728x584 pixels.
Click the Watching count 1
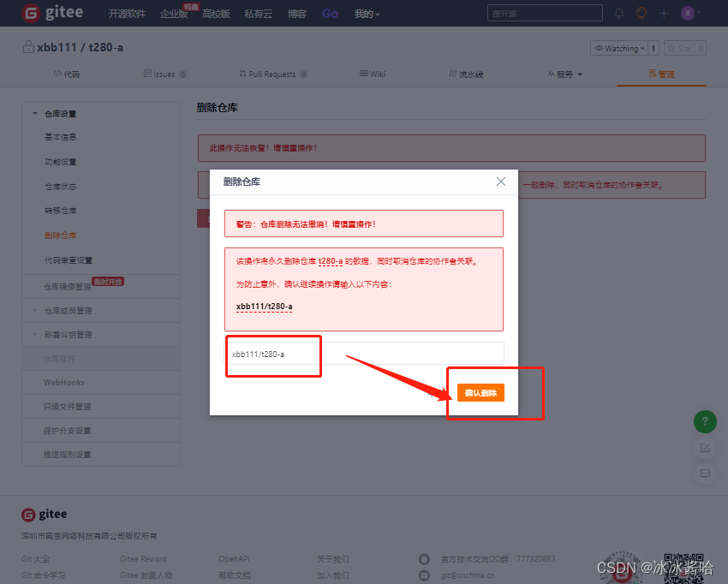coord(653,48)
